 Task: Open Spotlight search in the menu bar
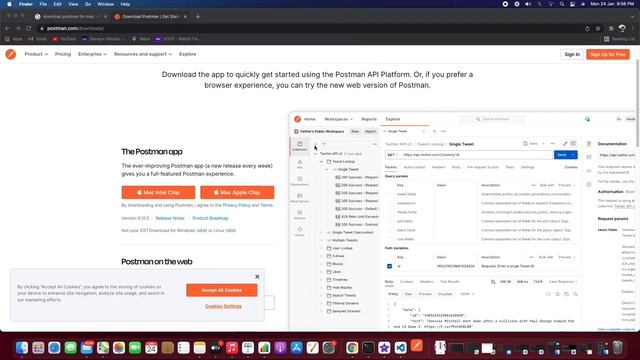(562, 4)
